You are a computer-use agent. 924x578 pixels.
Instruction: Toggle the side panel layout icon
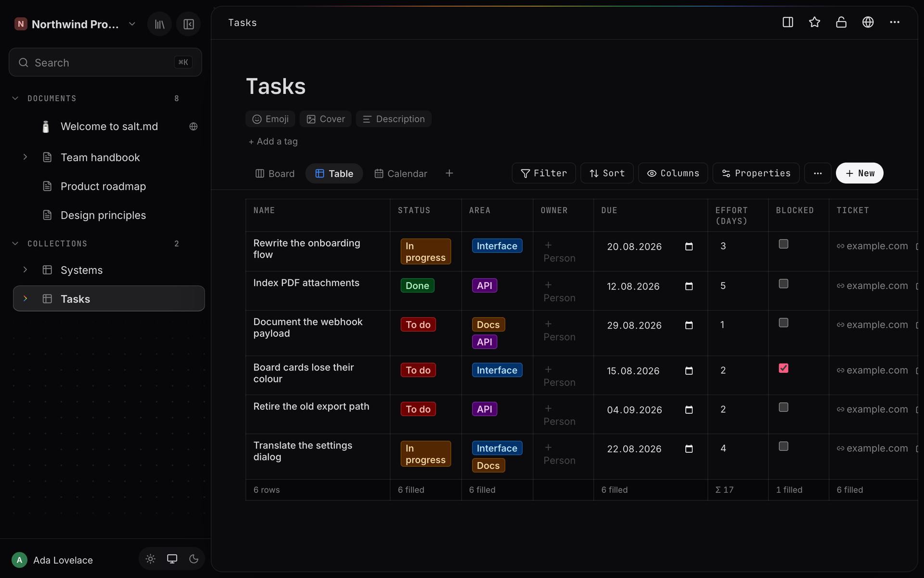click(x=788, y=22)
